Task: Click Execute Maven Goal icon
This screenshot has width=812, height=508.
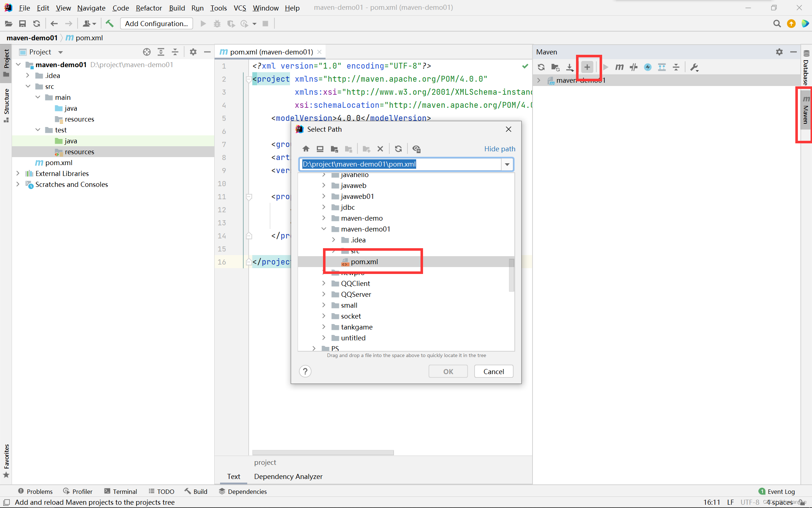Action: 620,67
